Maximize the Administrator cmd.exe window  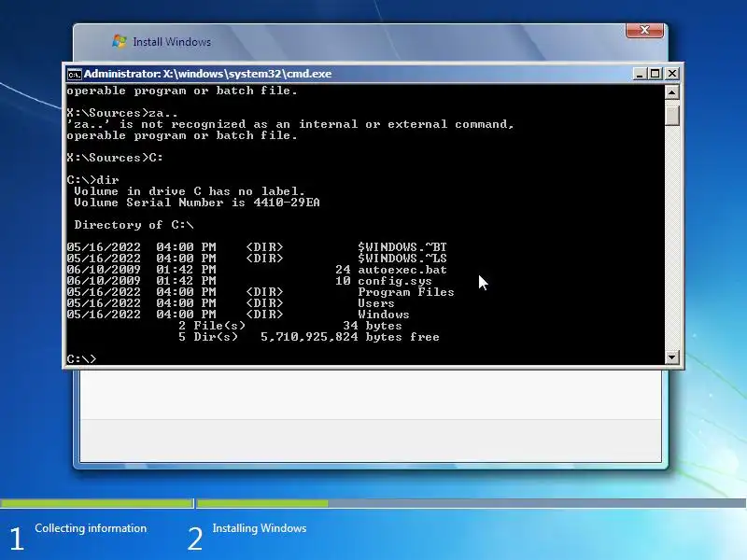click(655, 74)
